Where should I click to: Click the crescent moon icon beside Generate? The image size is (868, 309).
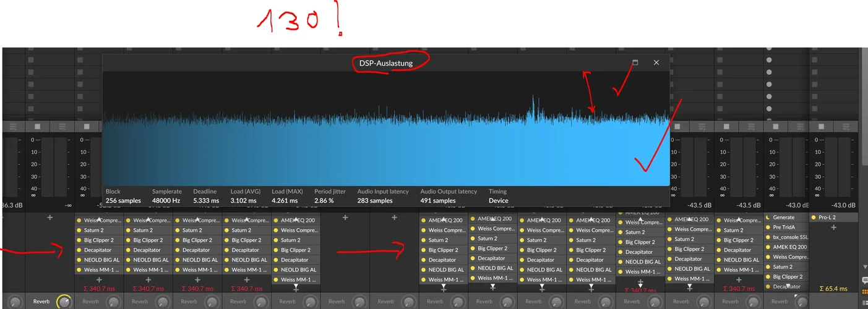(x=768, y=218)
